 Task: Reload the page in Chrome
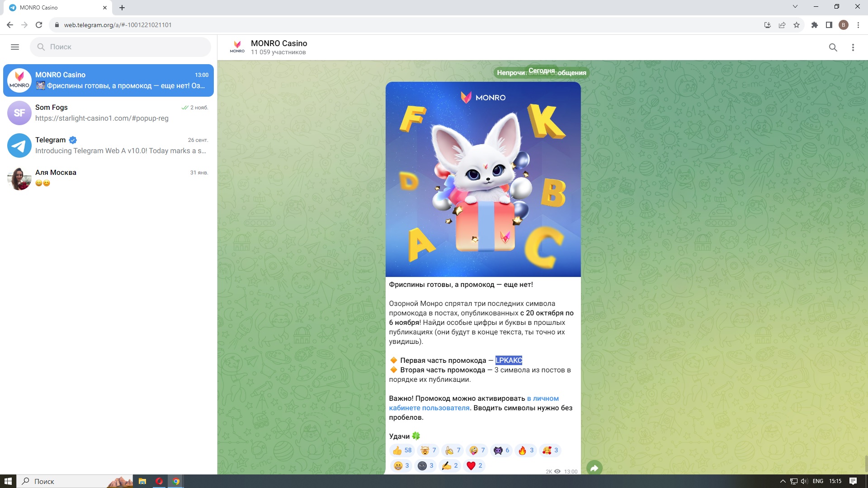coord(39,25)
